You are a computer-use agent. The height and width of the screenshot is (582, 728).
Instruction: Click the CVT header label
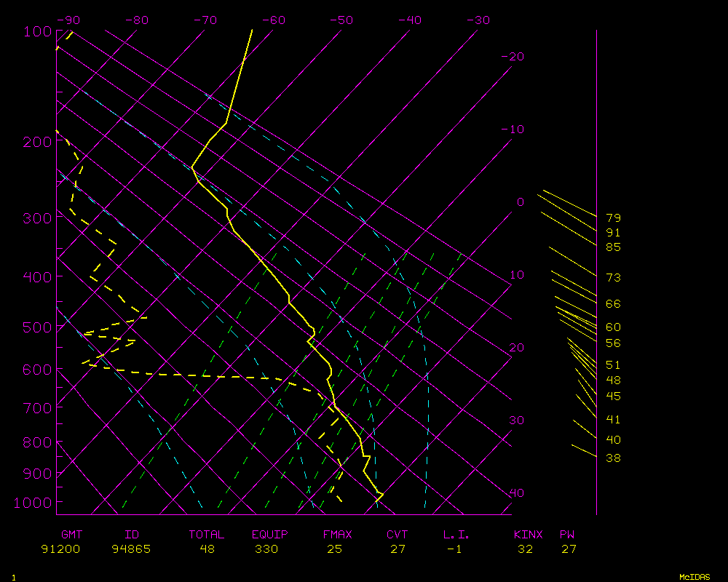tap(397, 535)
